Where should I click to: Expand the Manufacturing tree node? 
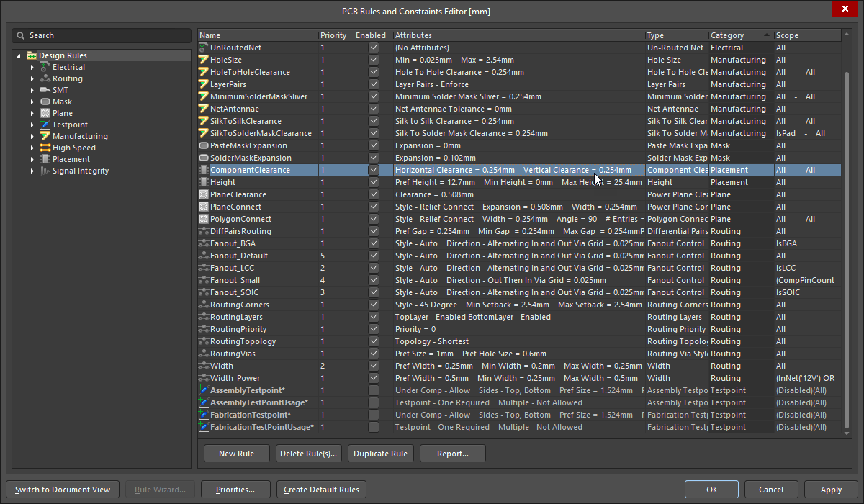[x=32, y=136]
